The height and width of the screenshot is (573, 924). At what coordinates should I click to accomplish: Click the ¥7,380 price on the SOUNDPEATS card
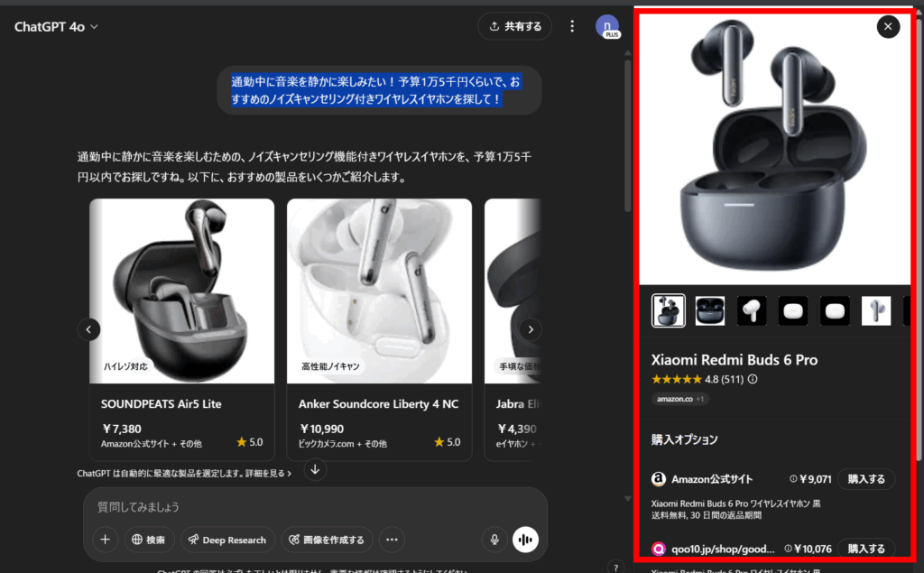pos(122,429)
